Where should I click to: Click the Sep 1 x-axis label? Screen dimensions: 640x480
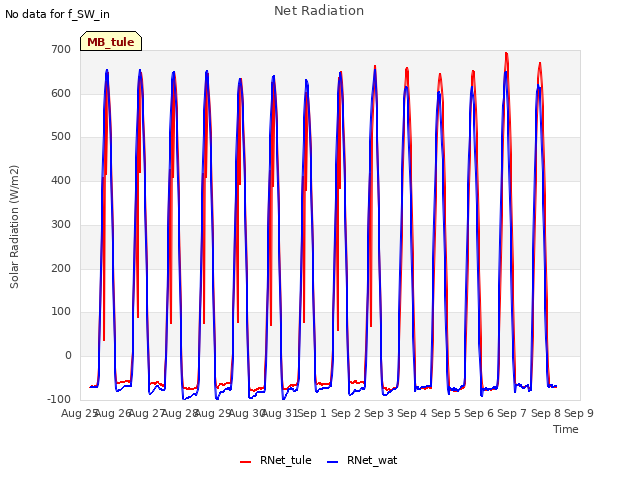pyautogui.click(x=312, y=413)
